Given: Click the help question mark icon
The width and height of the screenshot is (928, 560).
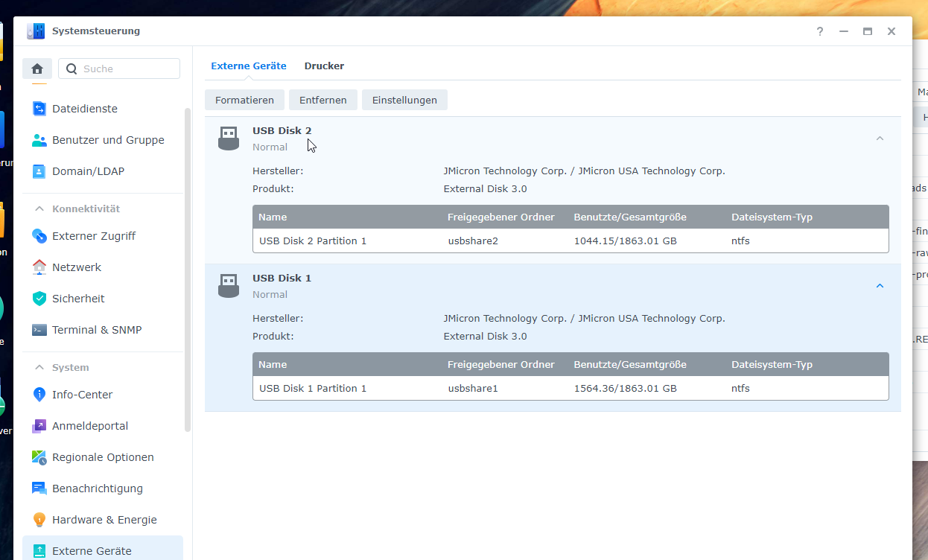Looking at the screenshot, I should (x=820, y=31).
